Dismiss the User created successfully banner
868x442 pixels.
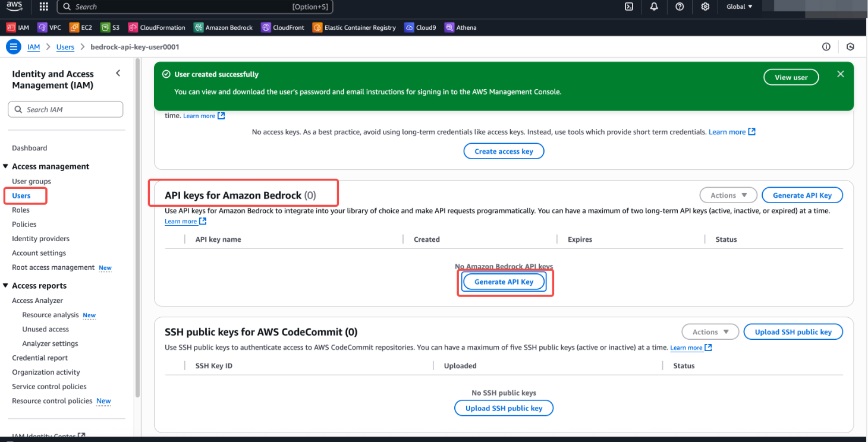[840, 74]
